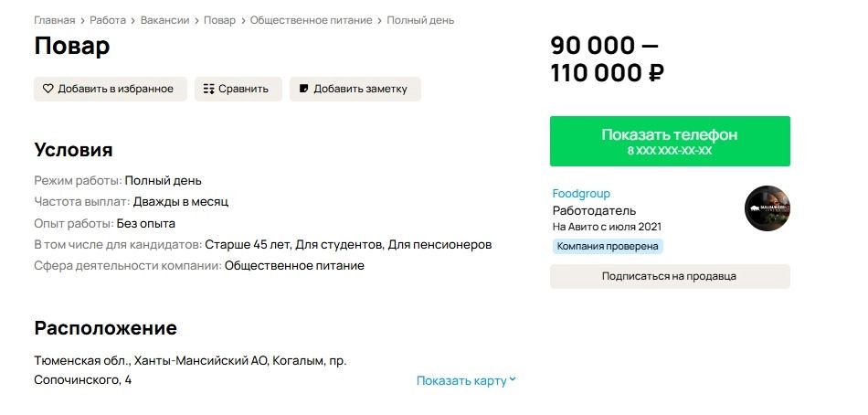Click the Полный день breadcrumb
This screenshot has width=868, height=415.
pos(420,20)
